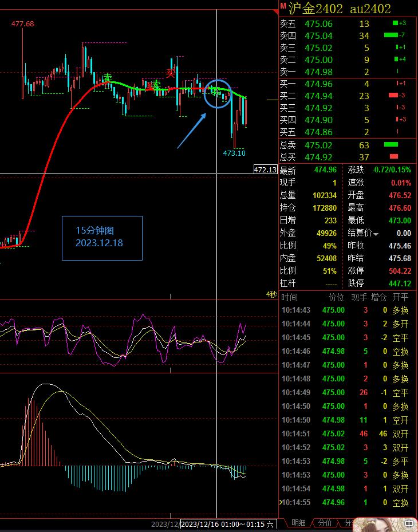This screenshot has height=532, width=418.
Task: Click the 472.13 crosshair price tag
Action: pyautogui.click(x=265, y=170)
